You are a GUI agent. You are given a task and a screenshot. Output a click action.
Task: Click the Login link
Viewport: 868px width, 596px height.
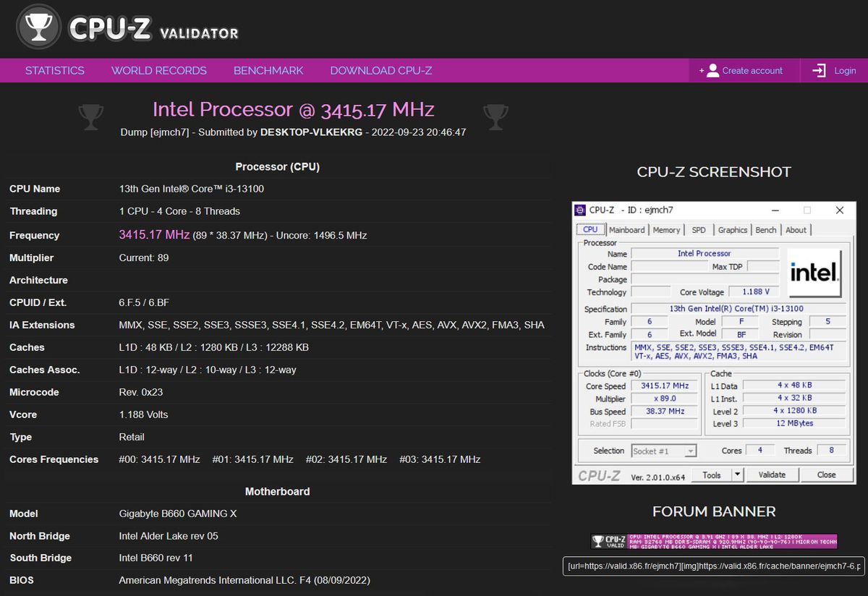(845, 70)
